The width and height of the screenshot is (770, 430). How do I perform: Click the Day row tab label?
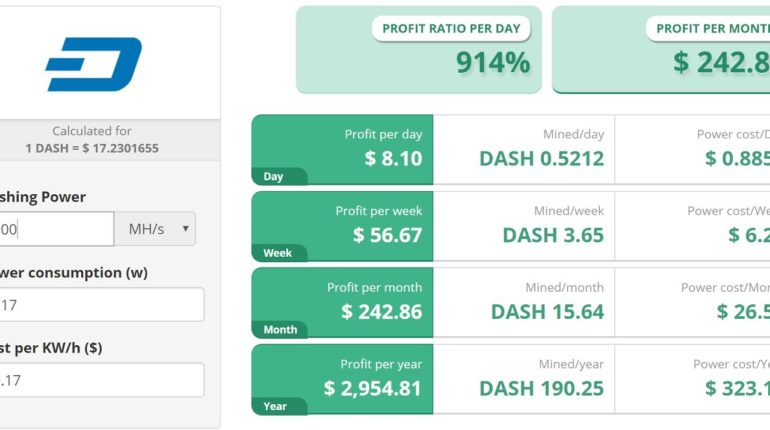point(274,176)
